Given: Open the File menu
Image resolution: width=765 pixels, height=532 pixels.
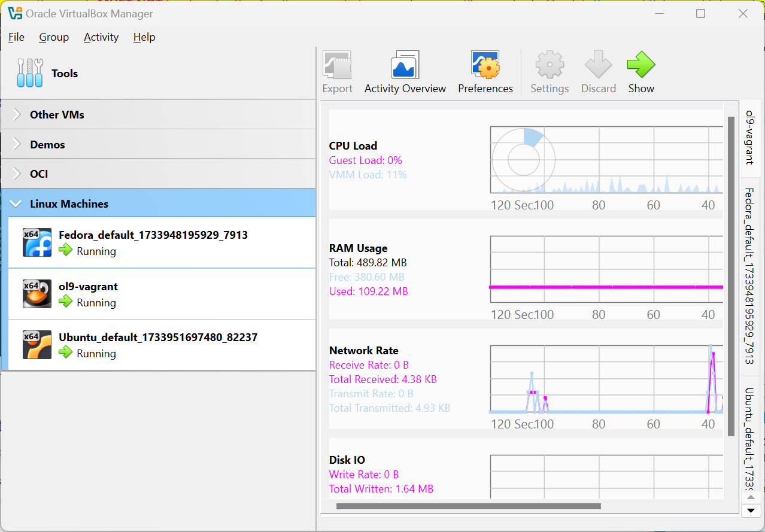Looking at the screenshot, I should [x=16, y=37].
